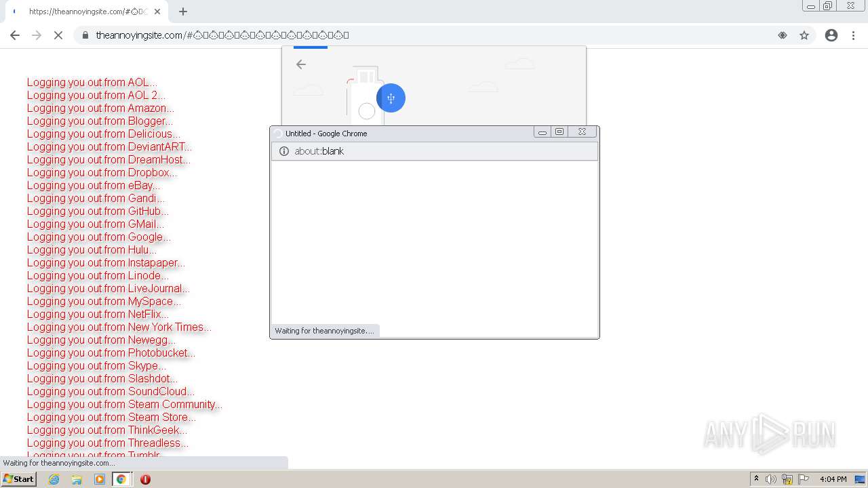Open the Chrome profile avatar
868x488 pixels.
pyautogui.click(x=831, y=35)
